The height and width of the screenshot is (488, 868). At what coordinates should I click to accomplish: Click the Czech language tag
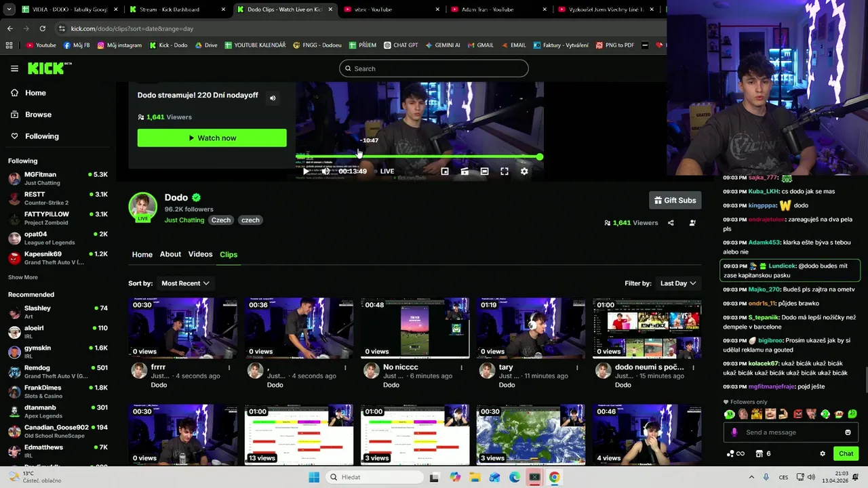click(x=221, y=220)
